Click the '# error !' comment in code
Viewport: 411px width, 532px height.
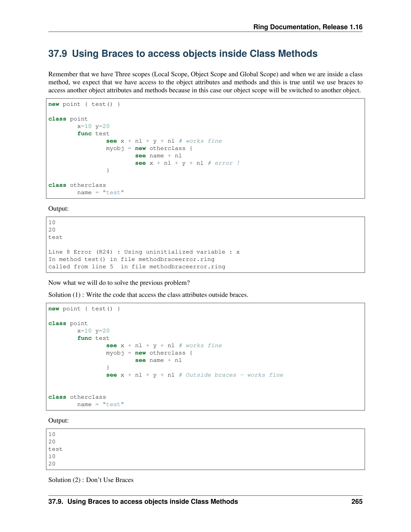(x=224, y=163)
